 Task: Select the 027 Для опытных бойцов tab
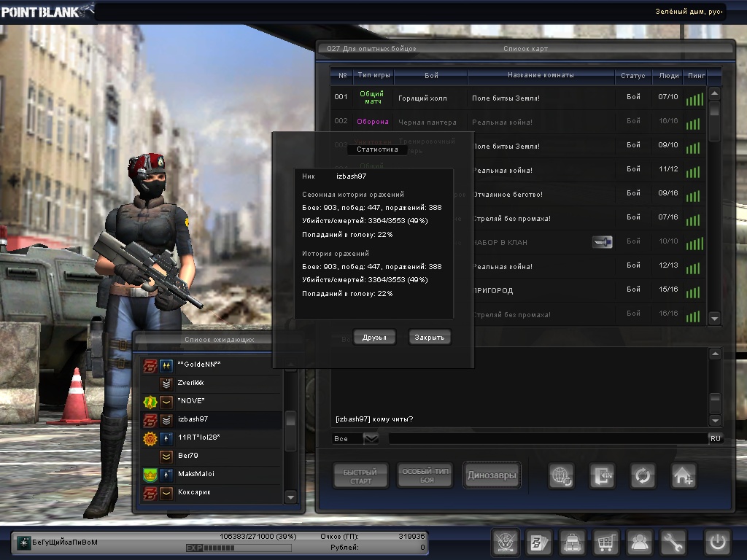pyautogui.click(x=371, y=49)
